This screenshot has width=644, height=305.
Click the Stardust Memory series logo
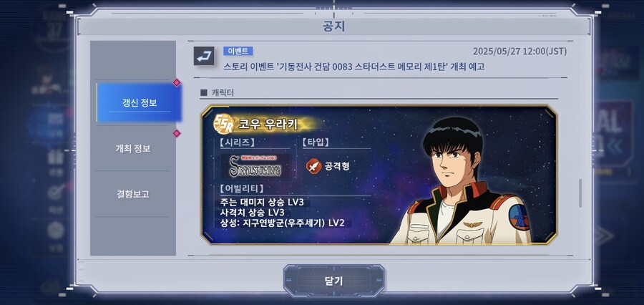pos(255,167)
